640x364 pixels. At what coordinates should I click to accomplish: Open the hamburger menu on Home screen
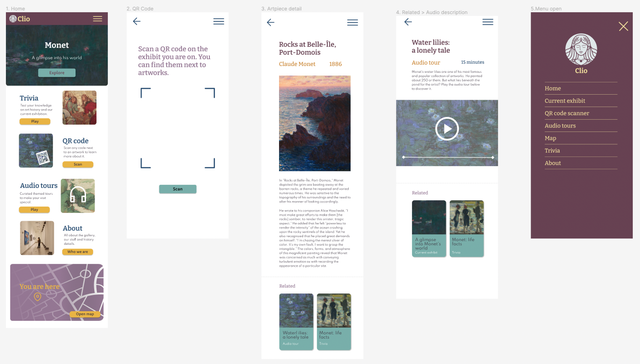97,19
